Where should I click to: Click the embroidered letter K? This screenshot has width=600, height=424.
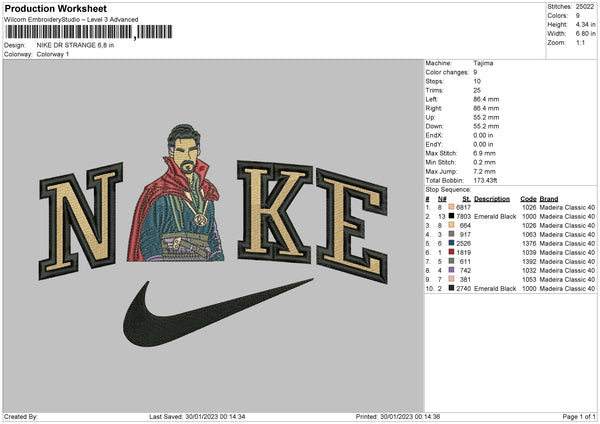pyautogui.click(x=275, y=212)
